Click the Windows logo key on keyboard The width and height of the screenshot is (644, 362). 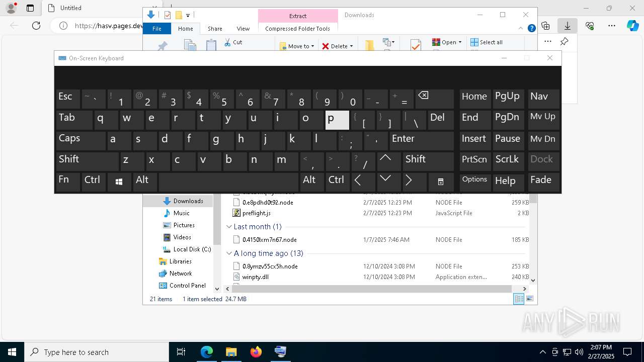[119, 182]
